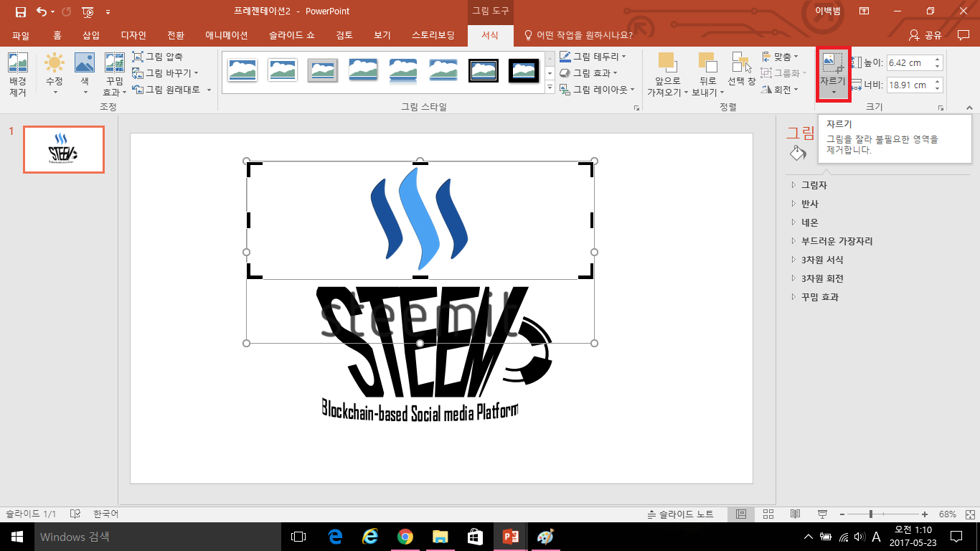
Task: Click the Save icon in quick access toolbar
Action: pos(20,11)
